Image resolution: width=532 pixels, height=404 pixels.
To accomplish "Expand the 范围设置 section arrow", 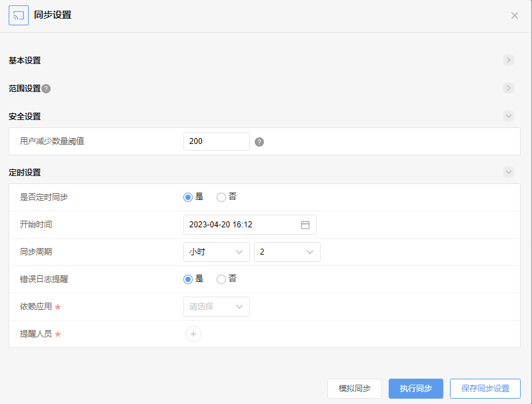I will 509,88.
